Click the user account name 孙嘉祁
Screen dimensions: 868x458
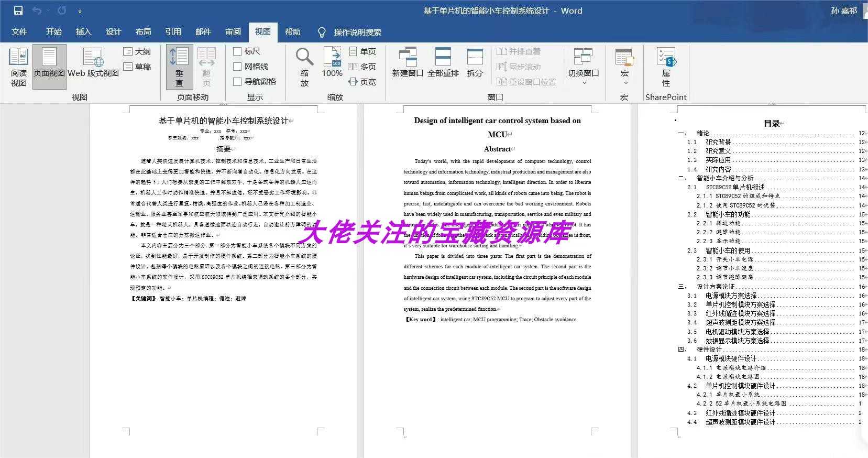pos(844,10)
